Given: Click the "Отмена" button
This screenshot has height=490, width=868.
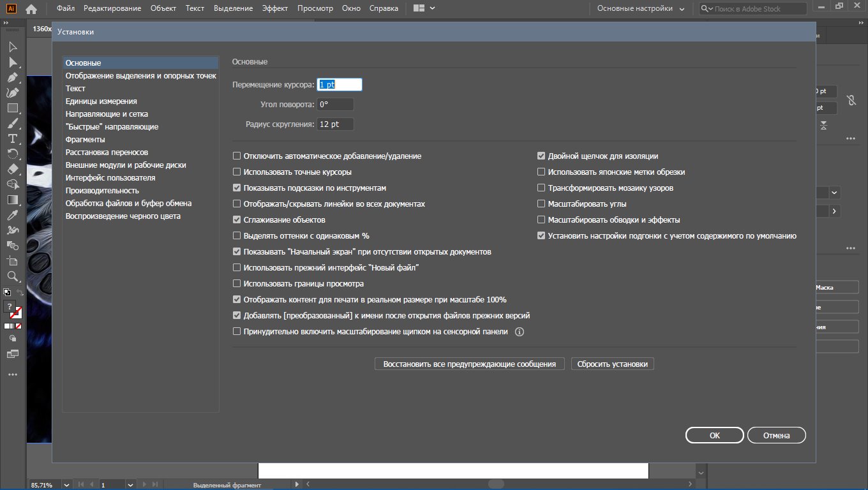Looking at the screenshot, I should [x=776, y=436].
